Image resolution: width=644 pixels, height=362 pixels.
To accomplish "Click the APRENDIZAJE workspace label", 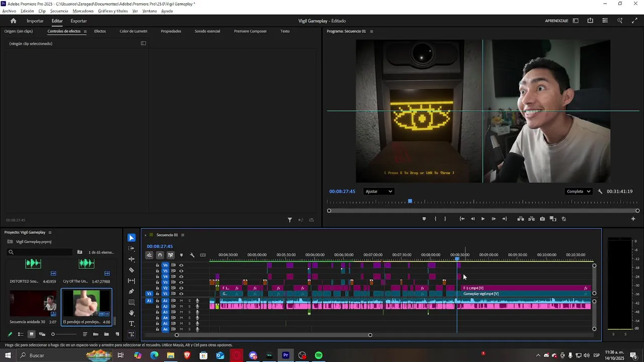I will 556,21.
